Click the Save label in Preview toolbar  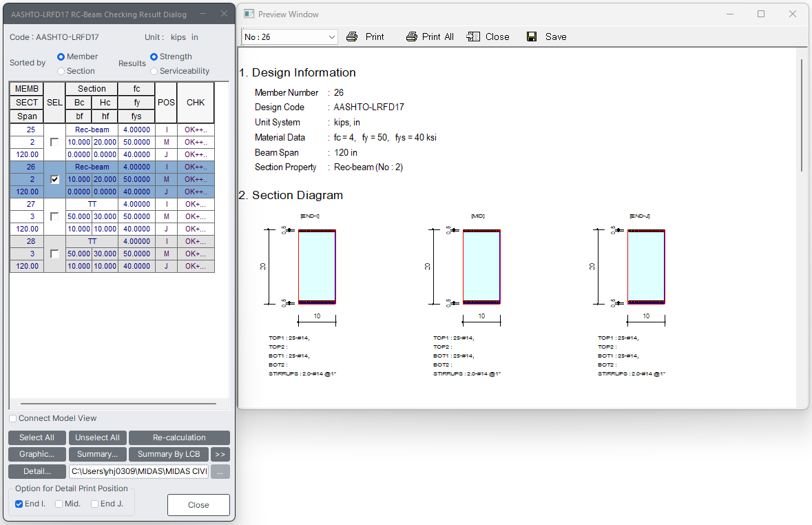(x=556, y=37)
